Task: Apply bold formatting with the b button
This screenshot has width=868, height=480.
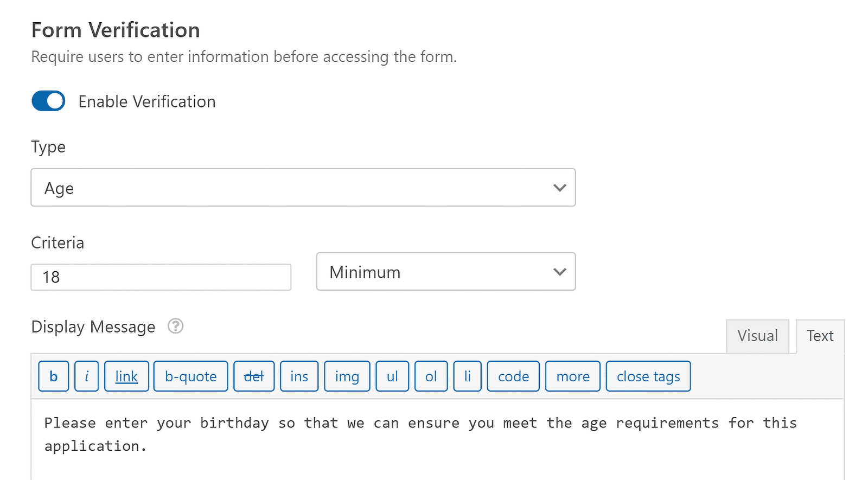Action: click(x=53, y=376)
